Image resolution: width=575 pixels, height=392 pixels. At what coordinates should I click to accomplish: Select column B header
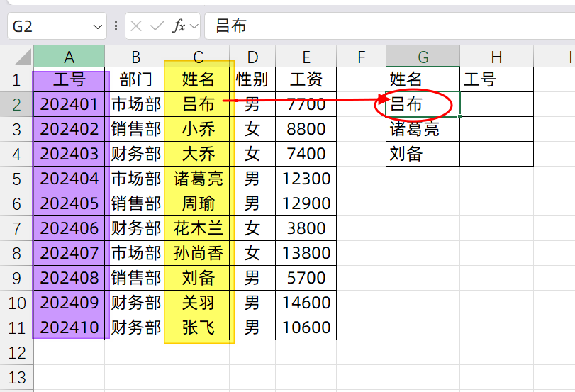pyautogui.click(x=135, y=57)
